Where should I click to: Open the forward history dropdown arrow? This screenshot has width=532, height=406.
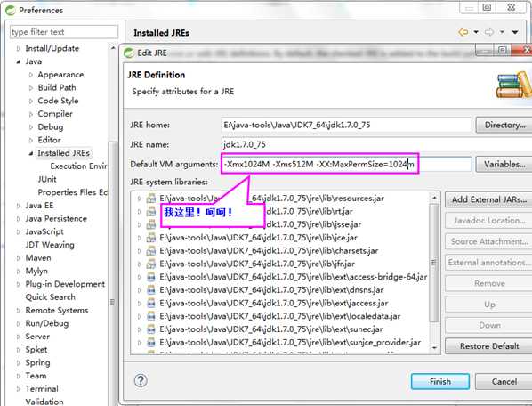(502, 32)
